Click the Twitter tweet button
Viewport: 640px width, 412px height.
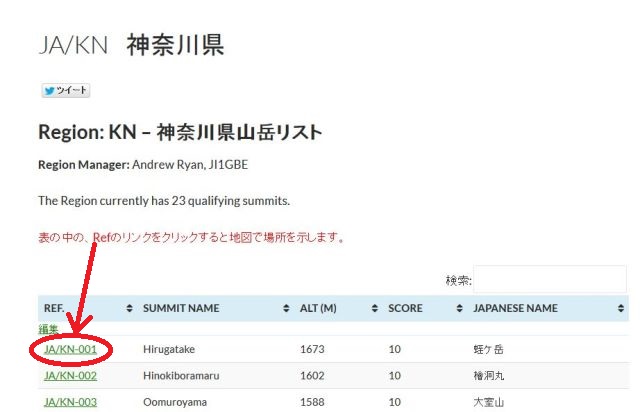coord(65,90)
